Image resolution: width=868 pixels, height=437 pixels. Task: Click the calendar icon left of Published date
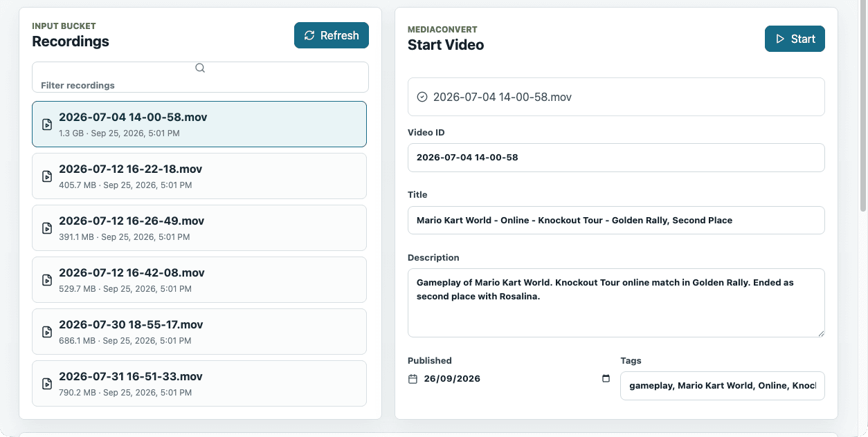[413, 379]
